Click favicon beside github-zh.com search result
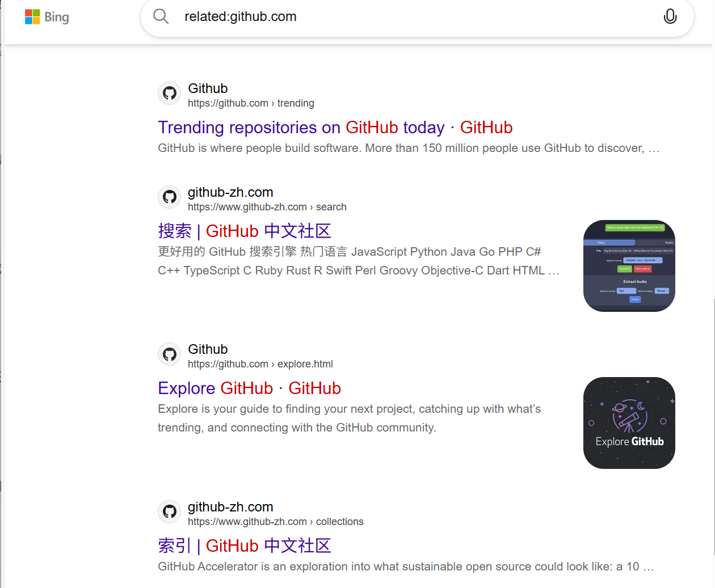The height and width of the screenshot is (588, 715). coord(170,197)
